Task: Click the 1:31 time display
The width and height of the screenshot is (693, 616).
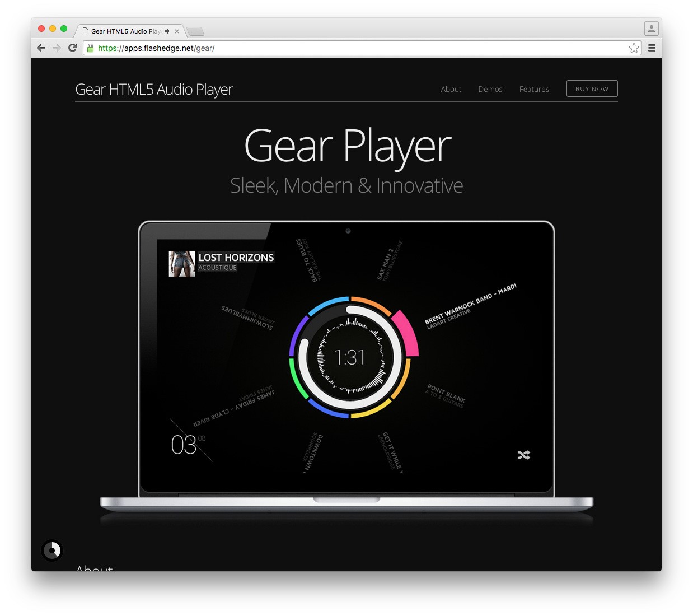Action: coord(349,357)
